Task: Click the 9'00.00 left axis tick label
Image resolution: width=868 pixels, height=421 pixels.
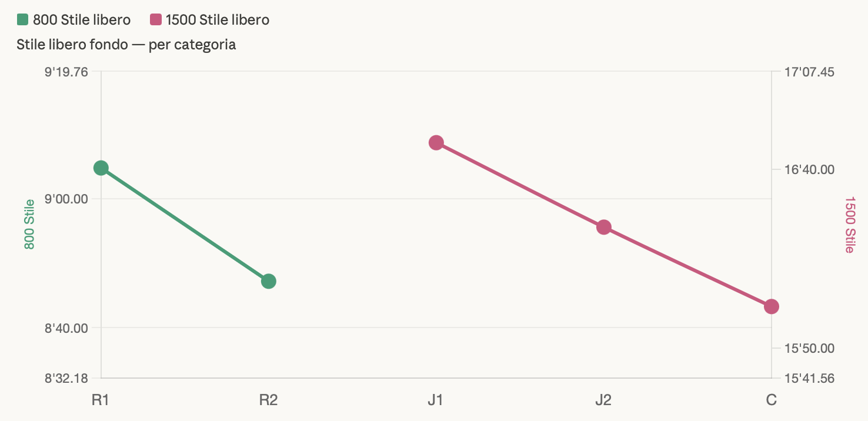Action: pos(66,199)
